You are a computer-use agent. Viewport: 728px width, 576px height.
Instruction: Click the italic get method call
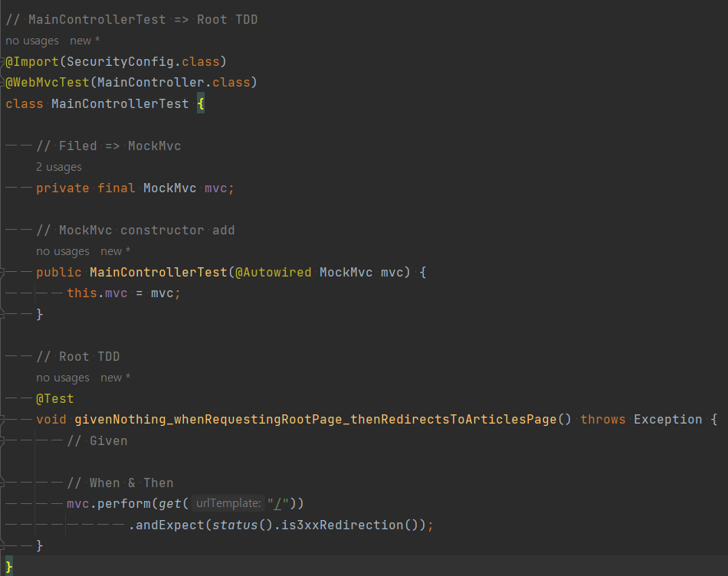(169, 504)
